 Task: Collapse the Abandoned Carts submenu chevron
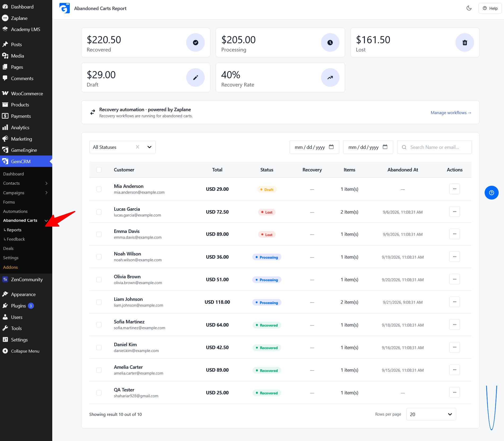46,220
